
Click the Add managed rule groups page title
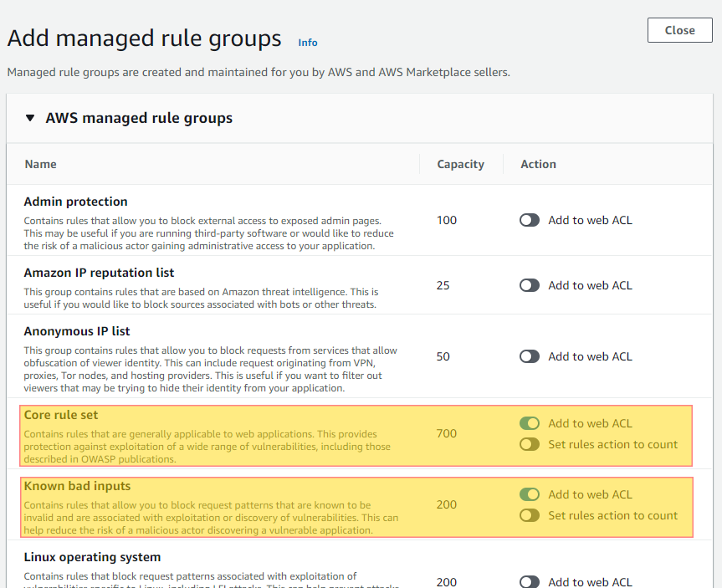pyautogui.click(x=144, y=38)
